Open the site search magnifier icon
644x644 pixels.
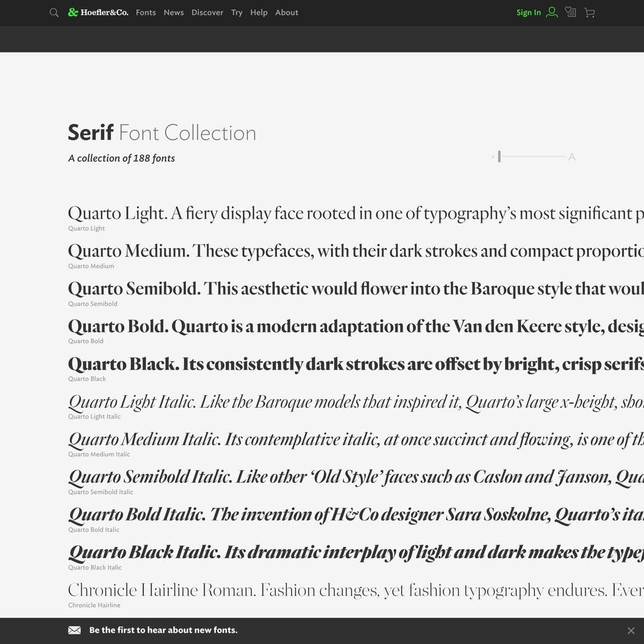(53, 12)
